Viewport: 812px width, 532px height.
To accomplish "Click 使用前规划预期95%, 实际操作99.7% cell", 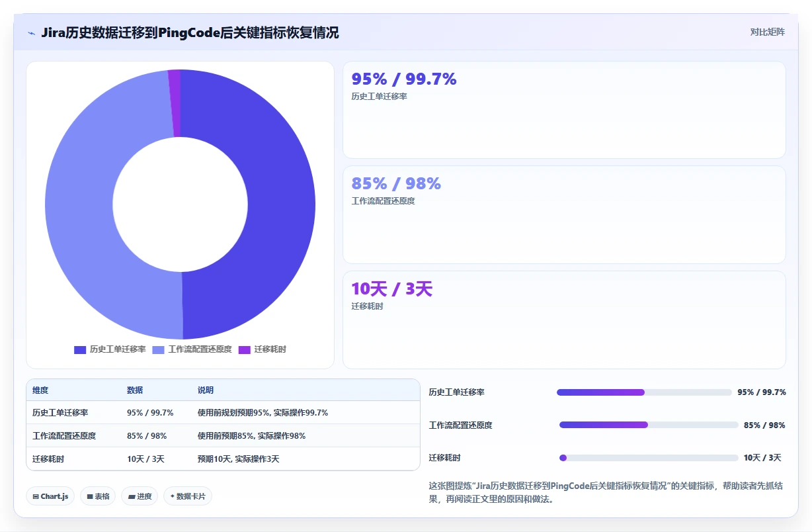I will pos(263,412).
